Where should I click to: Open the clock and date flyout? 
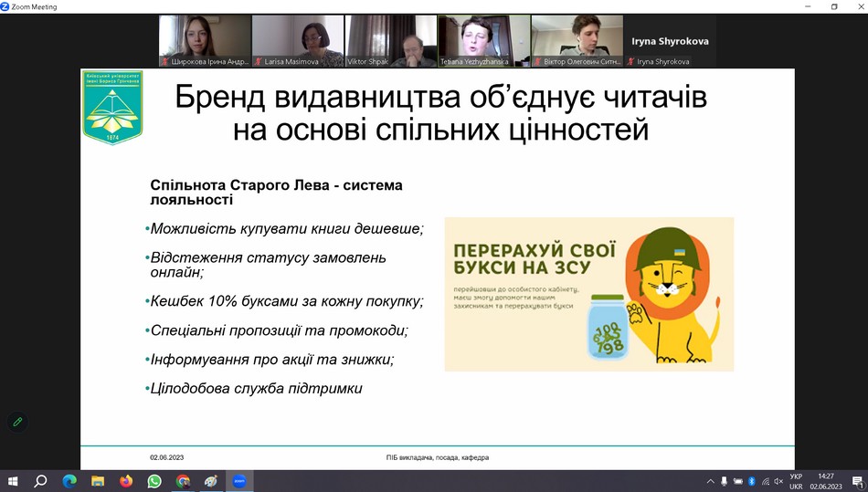[x=826, y=481]
